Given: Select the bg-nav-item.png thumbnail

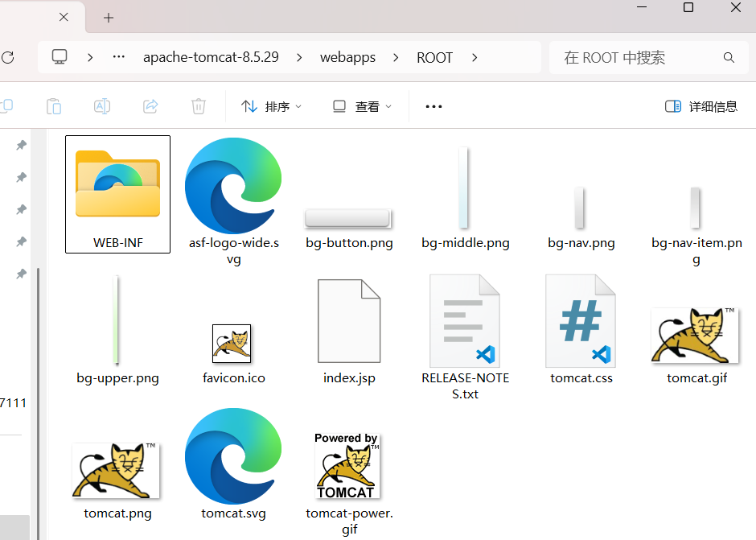Looking at the screenshot, I should pos(695,208).
